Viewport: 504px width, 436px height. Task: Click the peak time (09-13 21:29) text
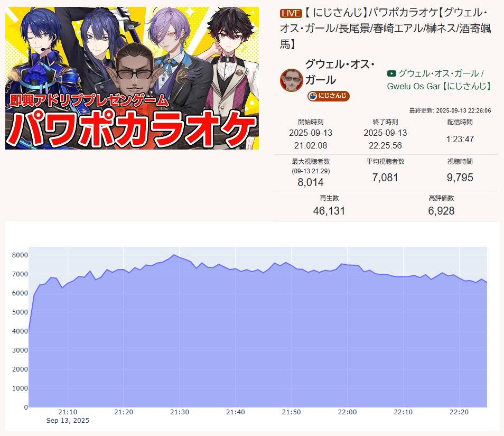[x=311, y=171]
